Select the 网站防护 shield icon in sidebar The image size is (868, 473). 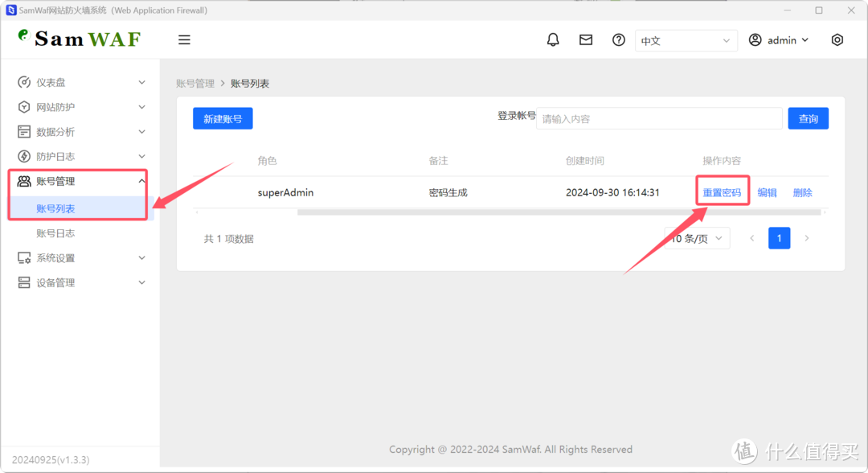[x=24, y=106]
